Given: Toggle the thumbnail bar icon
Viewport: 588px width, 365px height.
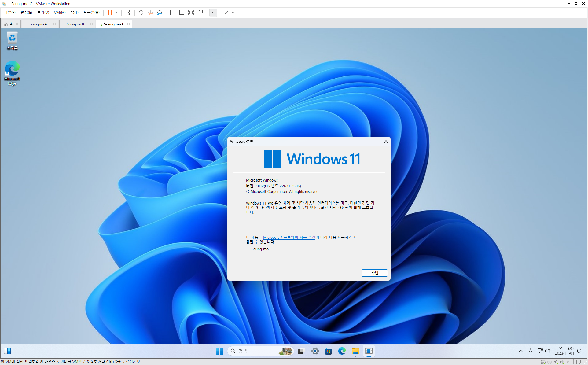Looking at the screenshot, I should pos(182,13).
